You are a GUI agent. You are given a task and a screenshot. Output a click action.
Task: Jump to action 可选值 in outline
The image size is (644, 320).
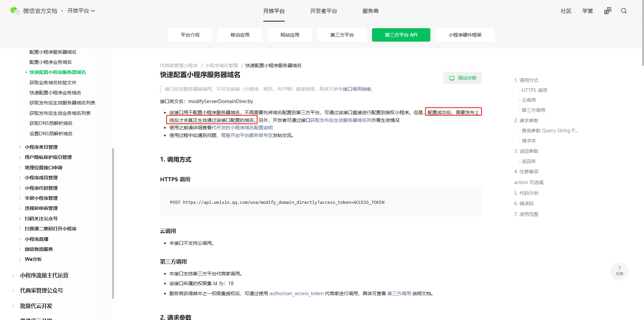[529, 182]
